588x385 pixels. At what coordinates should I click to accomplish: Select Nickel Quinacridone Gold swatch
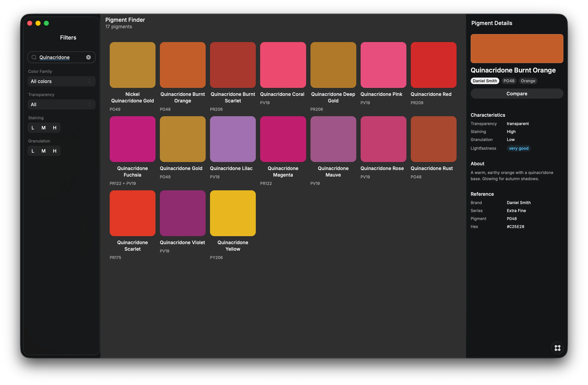[x=132, y=65]
